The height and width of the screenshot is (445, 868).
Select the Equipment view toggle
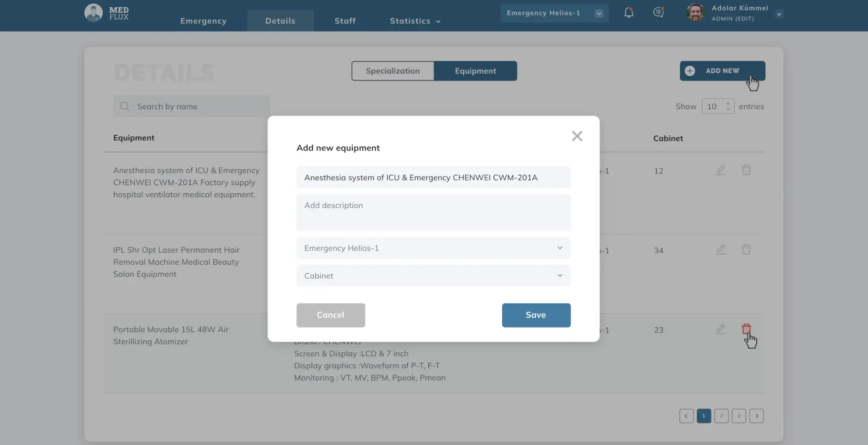click(x=475, y=70)
